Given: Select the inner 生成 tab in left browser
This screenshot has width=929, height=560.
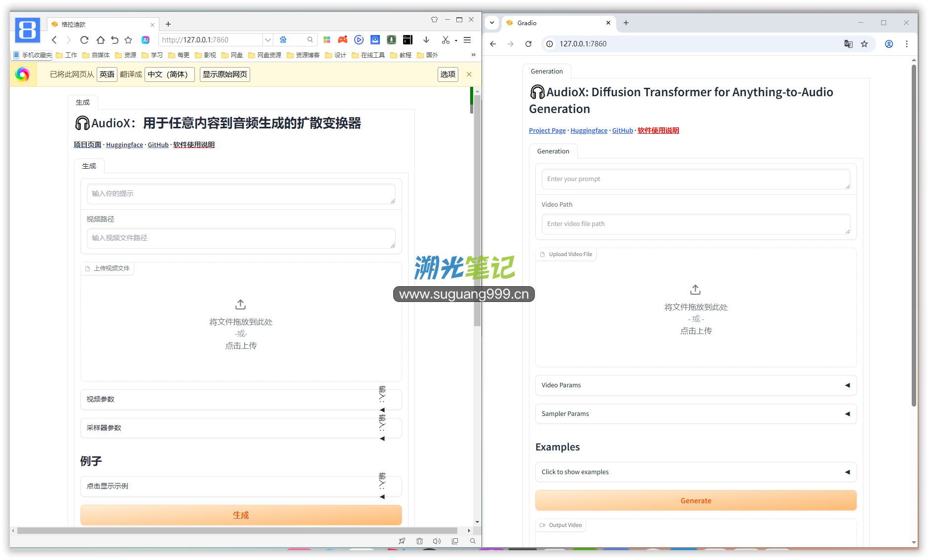Looking at the screenshot, I should click(89, 166).
